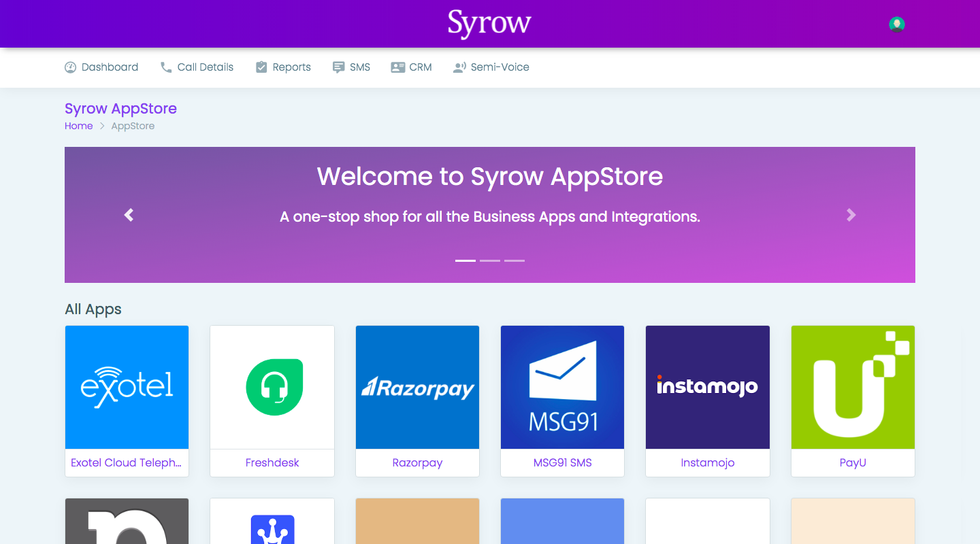Click the PayU app name link

click(853, 462)
